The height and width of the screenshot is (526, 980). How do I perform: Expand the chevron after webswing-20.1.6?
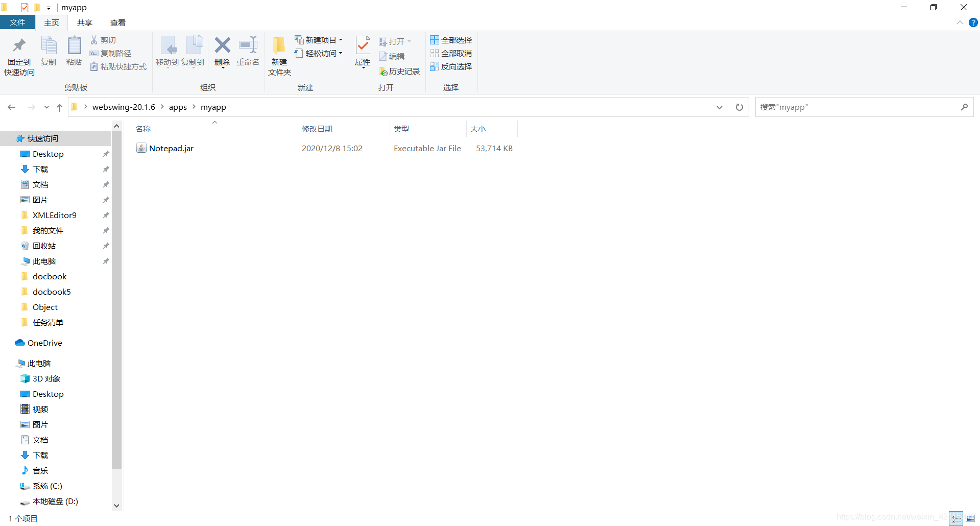[x=162, y=107]
